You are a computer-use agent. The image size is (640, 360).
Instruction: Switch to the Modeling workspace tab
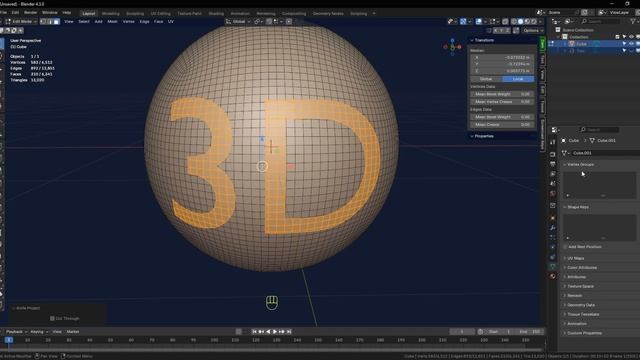click(x=111, y=13)
